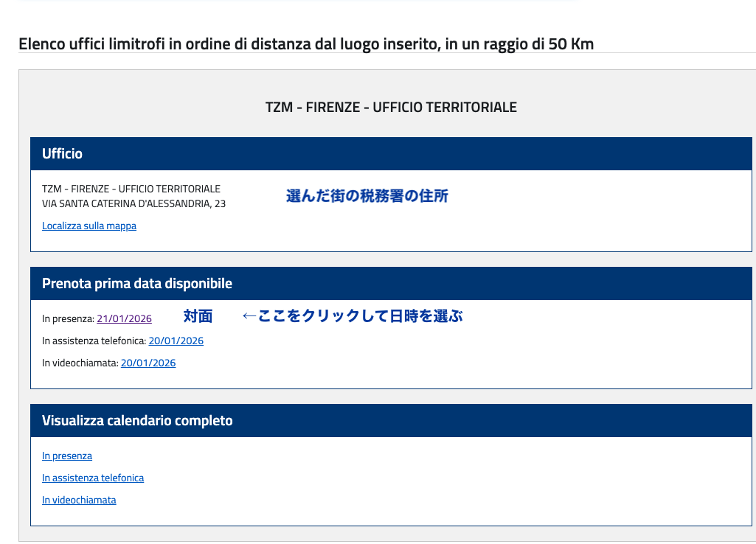
Task: Click the In presenza date 21/01/2026
Action: click(124, 319)
